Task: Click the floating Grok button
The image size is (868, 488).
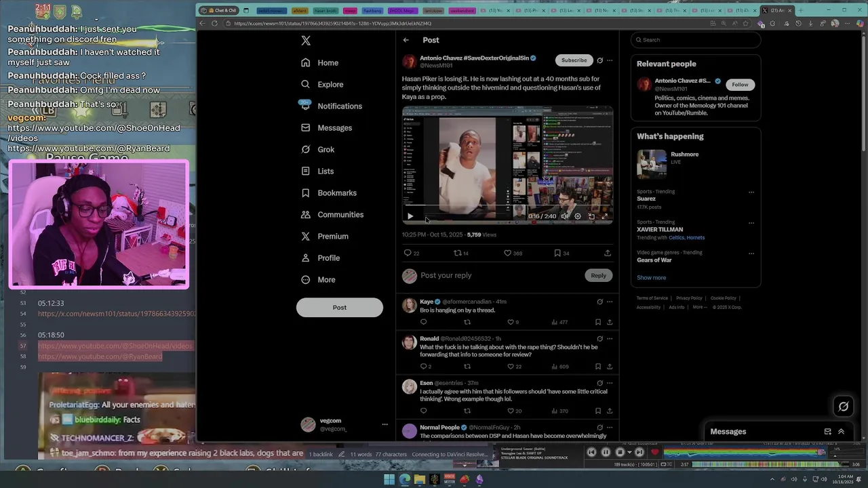Action: (843, 407)
